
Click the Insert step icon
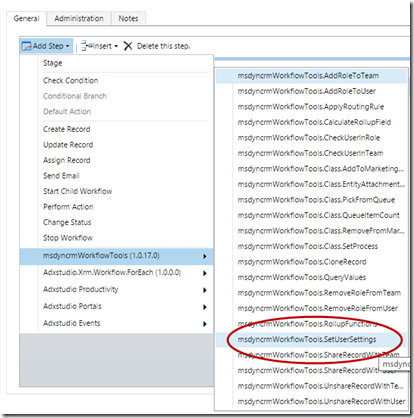pyautogui.click(x=86, y=46)
